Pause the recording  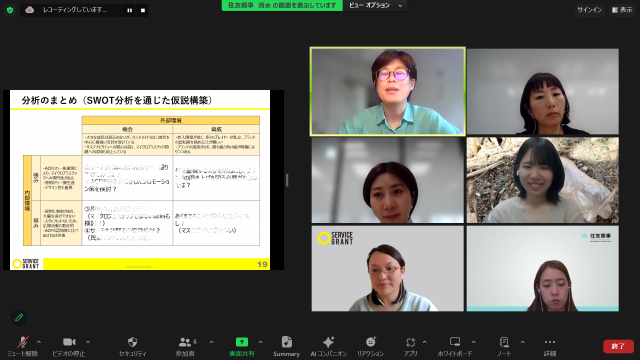pyautogui.click(x=129, y=10)
